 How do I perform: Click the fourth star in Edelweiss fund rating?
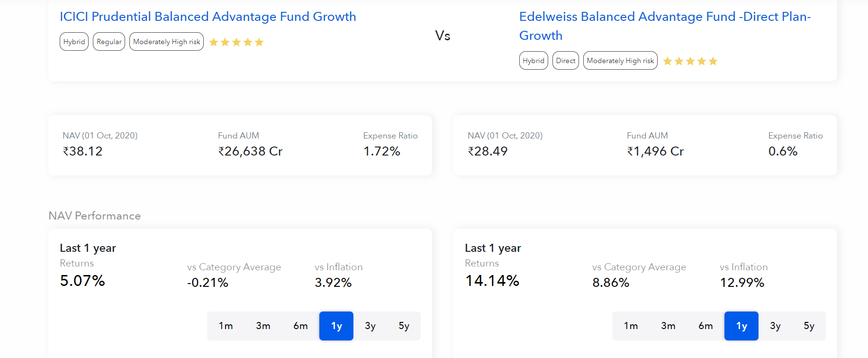[701, 61]
